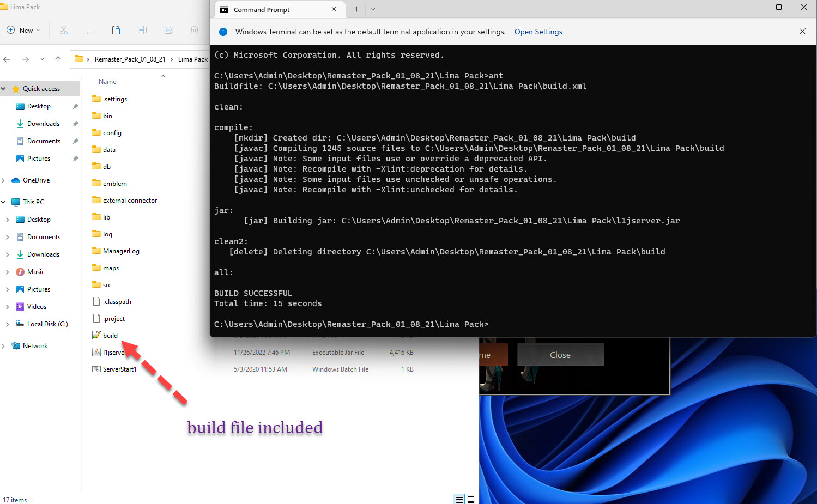Select the db folder
Viewport: 817px width, 504px height.
coord(106,167)
